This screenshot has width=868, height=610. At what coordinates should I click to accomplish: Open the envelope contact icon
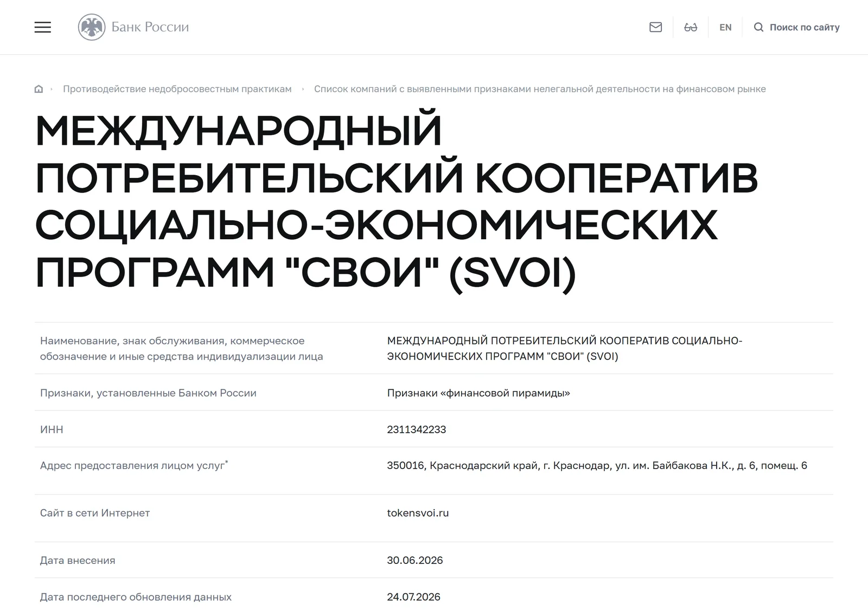click(655, 27)
